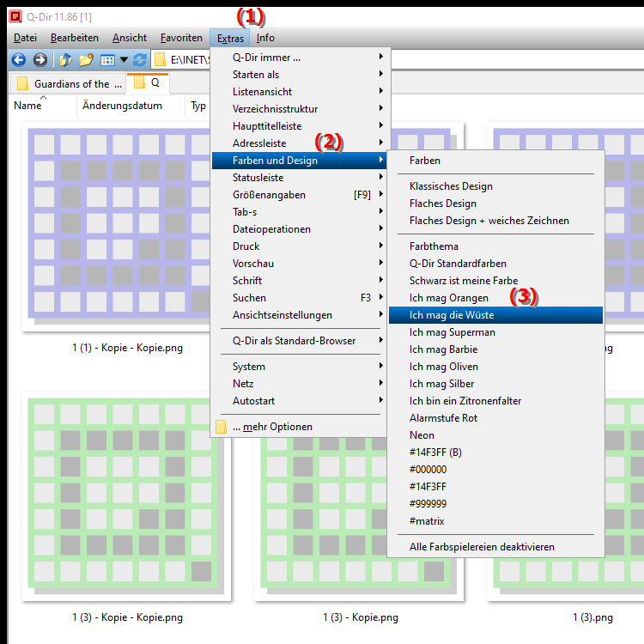
Task: Apply Ich mag die Wüste theme
Action: click(495, 315)
